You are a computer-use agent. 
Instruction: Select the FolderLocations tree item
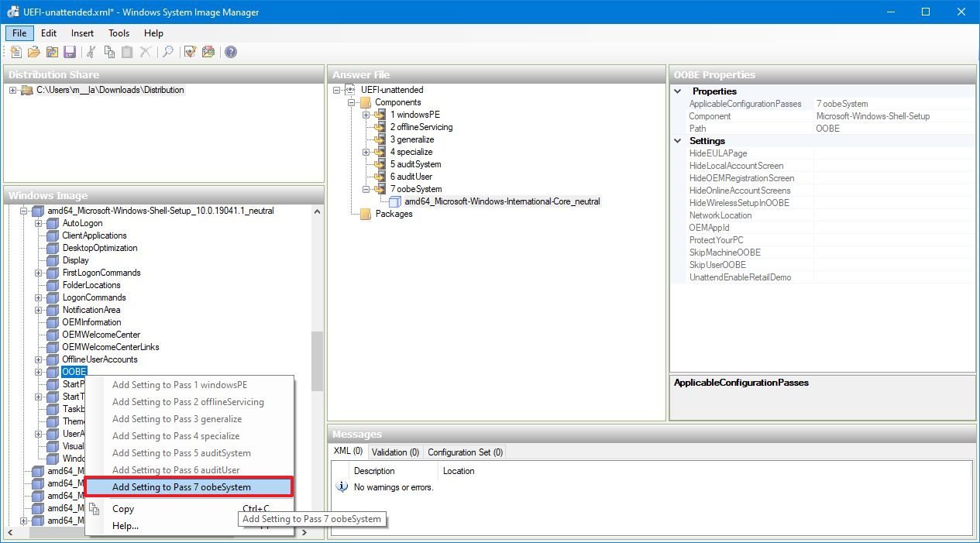pos(91,285)
